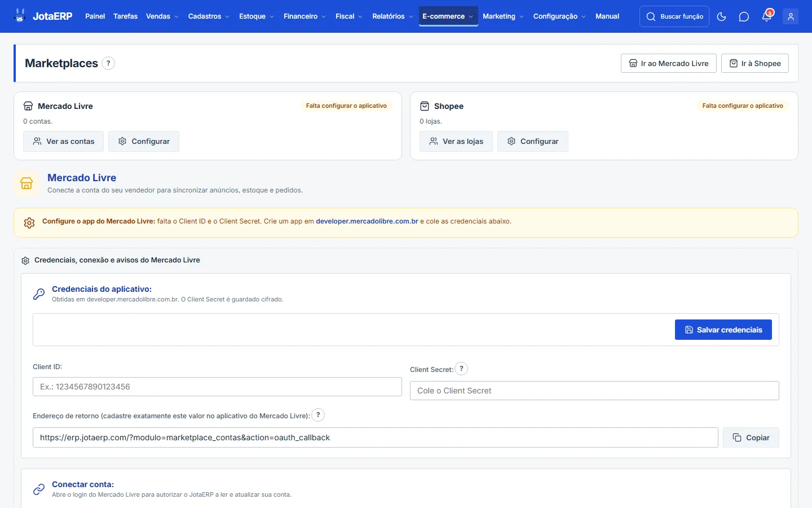
Task: Open the Configuração menu
Action: pos(559,16)
